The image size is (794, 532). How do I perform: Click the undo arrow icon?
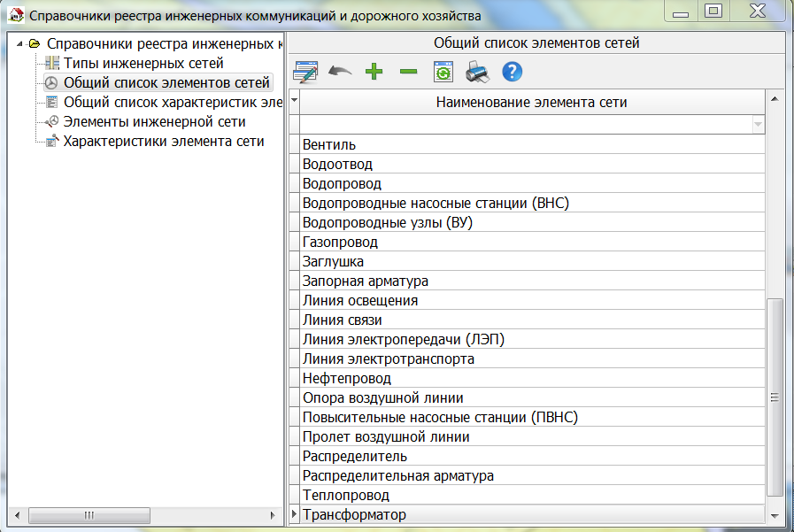(339, 72)
